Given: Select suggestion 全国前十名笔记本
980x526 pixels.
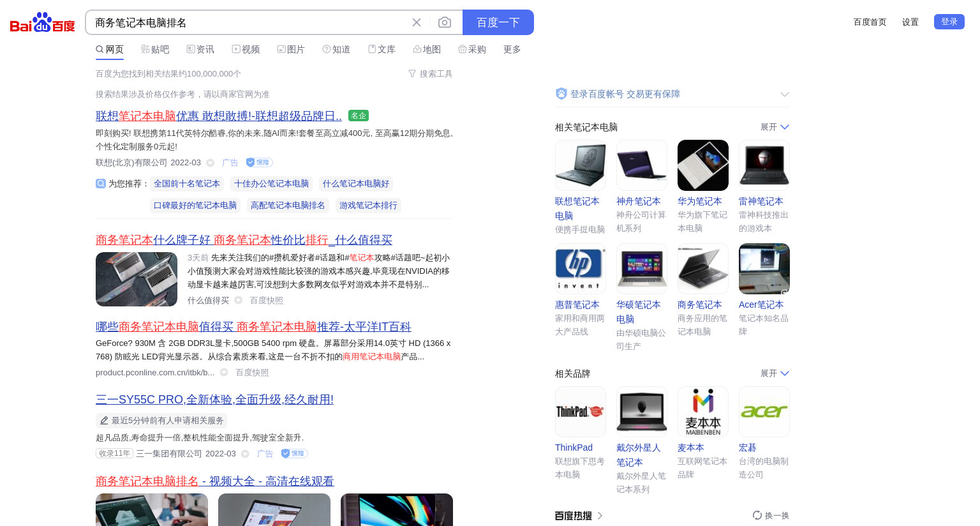Looking at the screenshot, I should (187, 184).
